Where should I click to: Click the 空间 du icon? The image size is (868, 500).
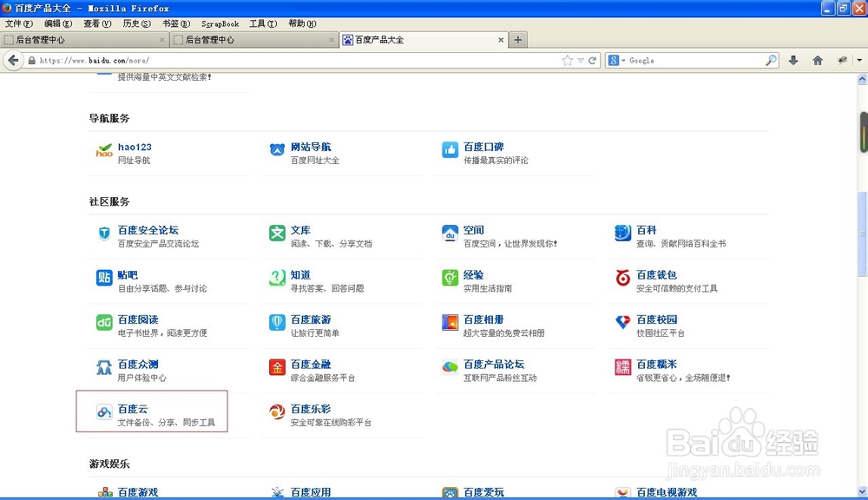[450, 234]
